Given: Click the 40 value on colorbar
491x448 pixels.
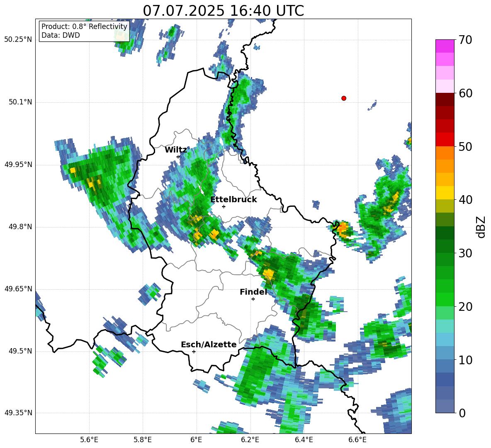Looking at the screenshot, I should click(465, 200).
